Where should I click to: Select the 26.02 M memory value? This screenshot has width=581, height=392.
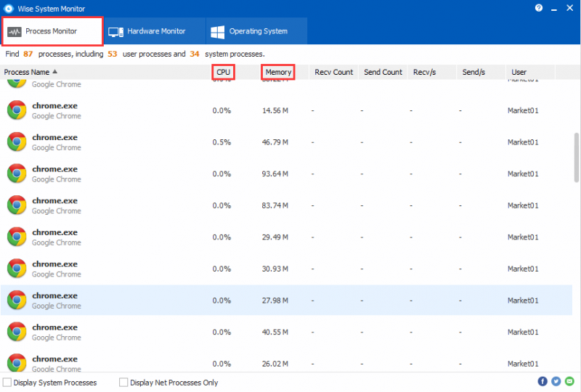point(275,364)
